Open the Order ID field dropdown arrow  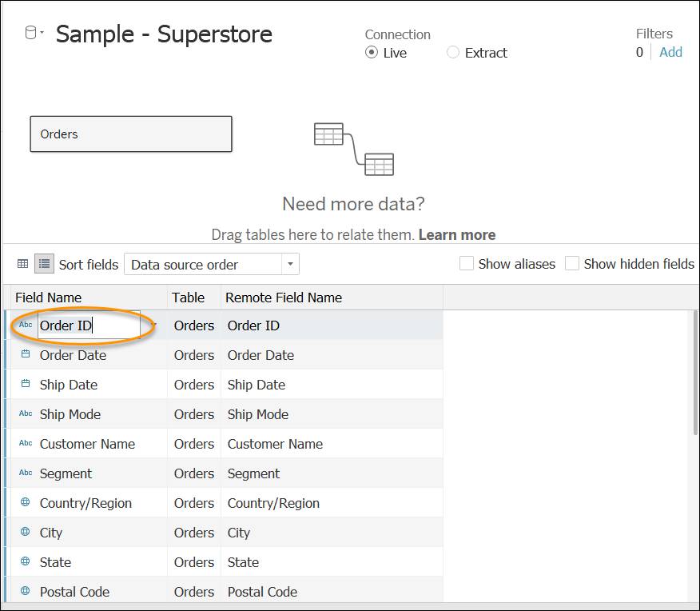154,325
